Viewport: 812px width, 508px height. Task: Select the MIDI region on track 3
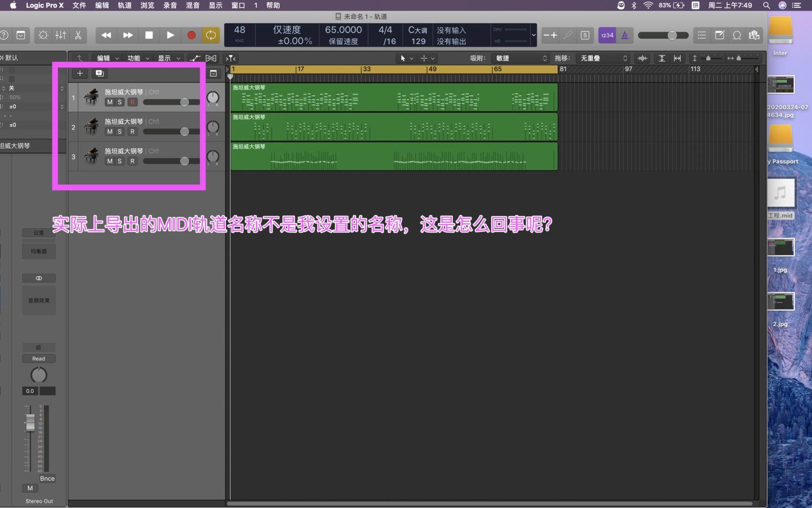pos(394,156)
